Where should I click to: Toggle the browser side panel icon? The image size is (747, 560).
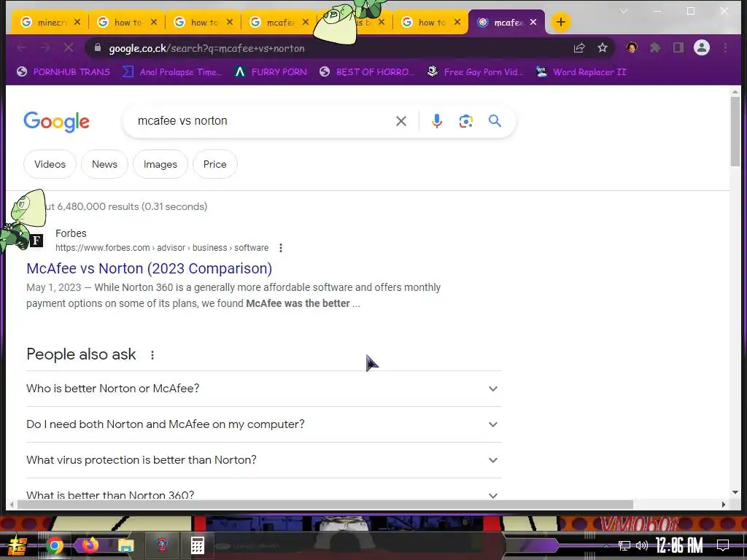678,47
